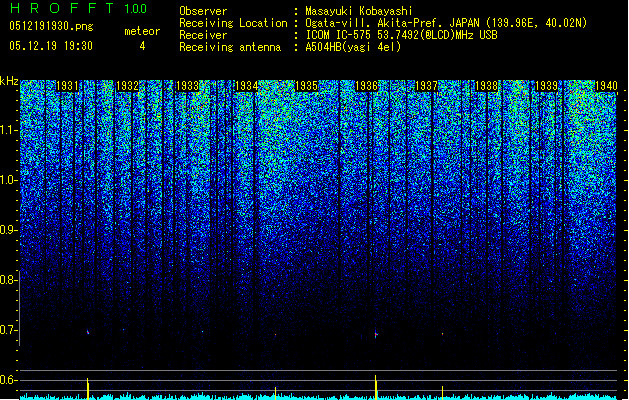Click the tallest yellow spike below 1936
Viewport: 629px width, 400px height.
[x=375, y=388]
